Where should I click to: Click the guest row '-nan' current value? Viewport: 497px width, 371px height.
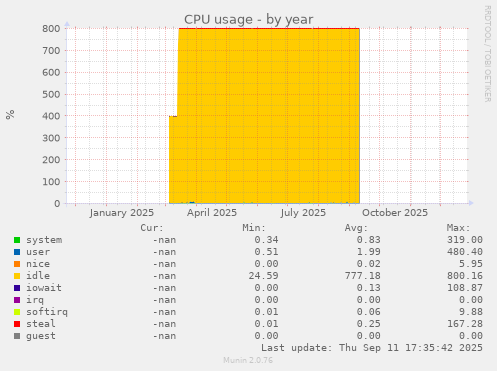164,336
